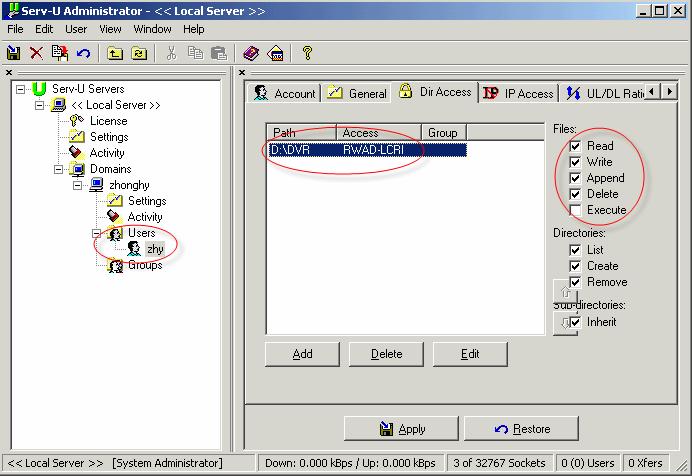Close the right settings pane via X

pyautogui.click(x=241, y=72)
